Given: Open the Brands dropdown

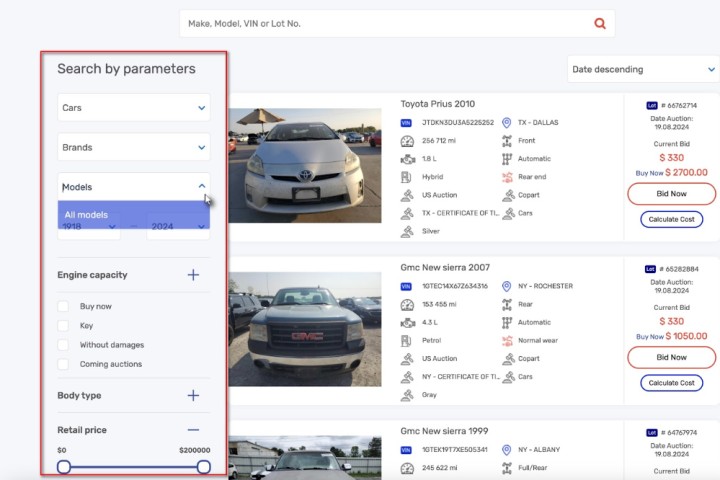Looking at the screenshot, I should pos(134,147).
